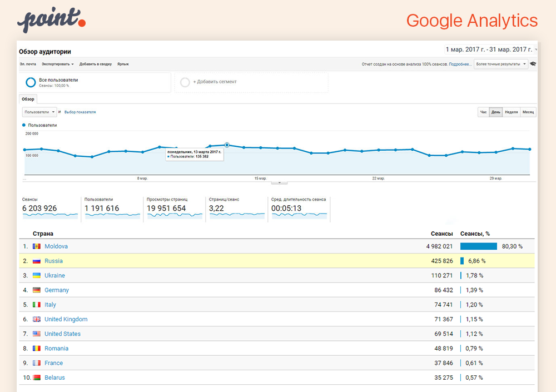Screen dimensions: 556x392
Task: Click the United States flag icon
Action: 37,334
